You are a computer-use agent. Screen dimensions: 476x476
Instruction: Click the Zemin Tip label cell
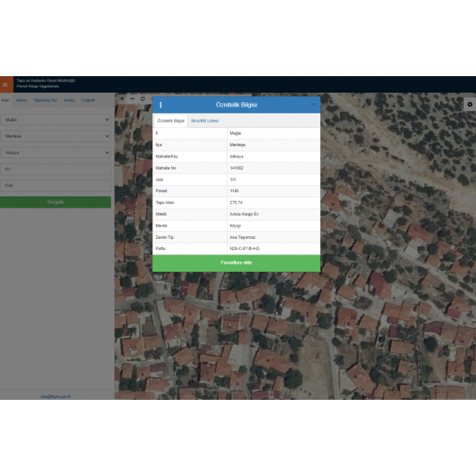190,237
